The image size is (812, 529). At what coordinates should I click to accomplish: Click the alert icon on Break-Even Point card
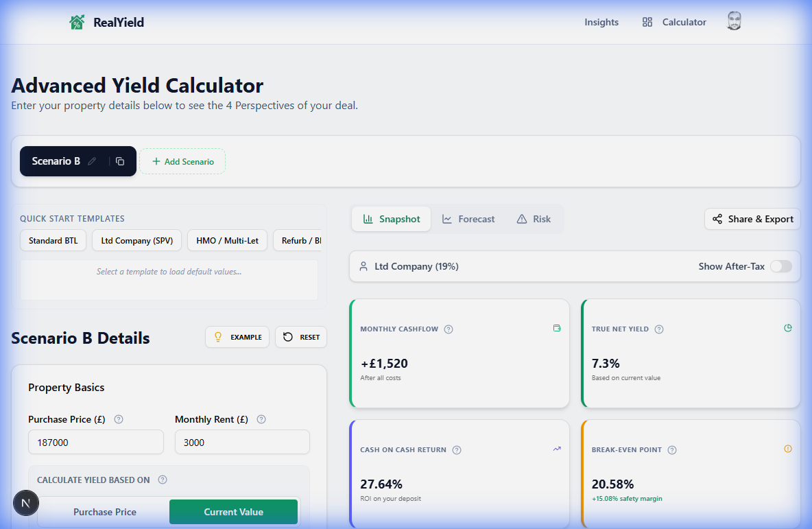tap(787, 449)
